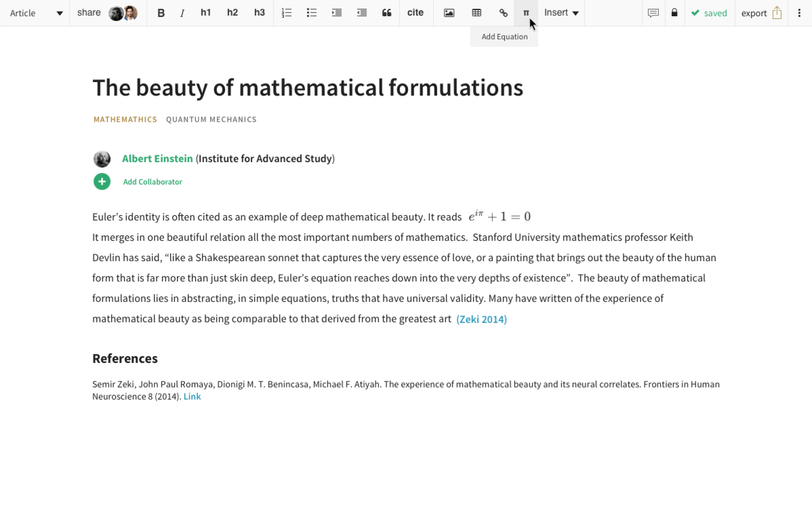This screenshot has height=508, width=812.
Task: Insert a table using grid icon
Action: [476, 13]
